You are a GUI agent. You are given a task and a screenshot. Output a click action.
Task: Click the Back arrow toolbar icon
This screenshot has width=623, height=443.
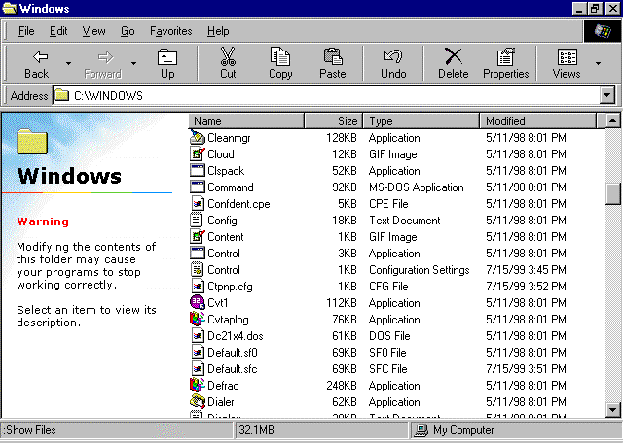coord(36,57)
